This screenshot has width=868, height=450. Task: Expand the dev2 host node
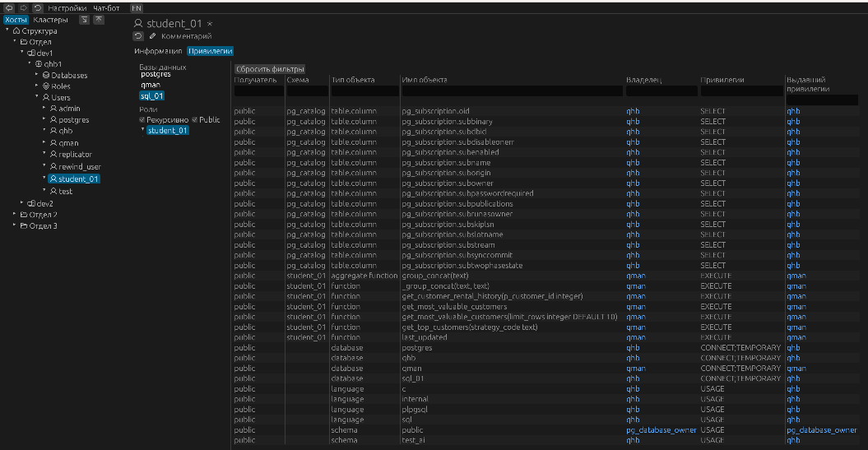pos(22,203)
